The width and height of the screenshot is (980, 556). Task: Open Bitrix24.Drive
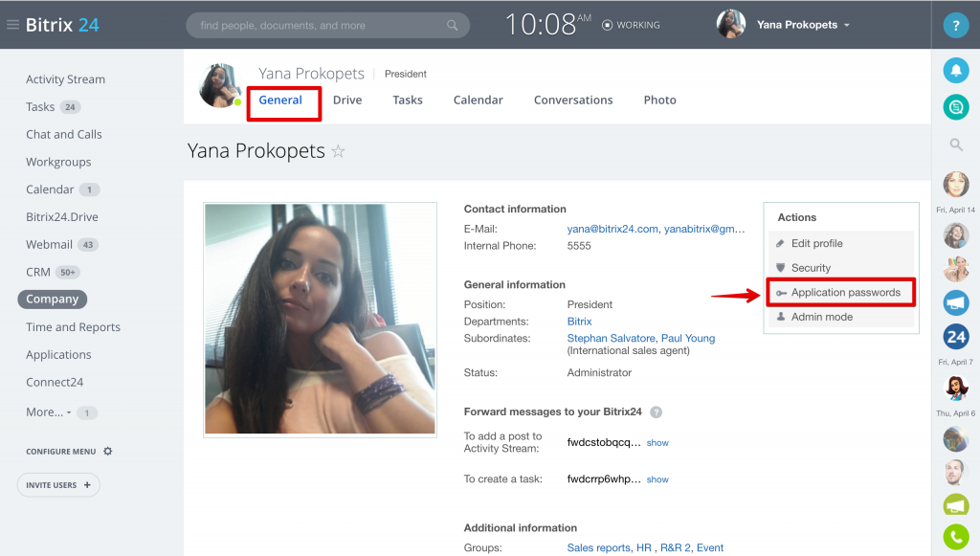pos(62,217)
